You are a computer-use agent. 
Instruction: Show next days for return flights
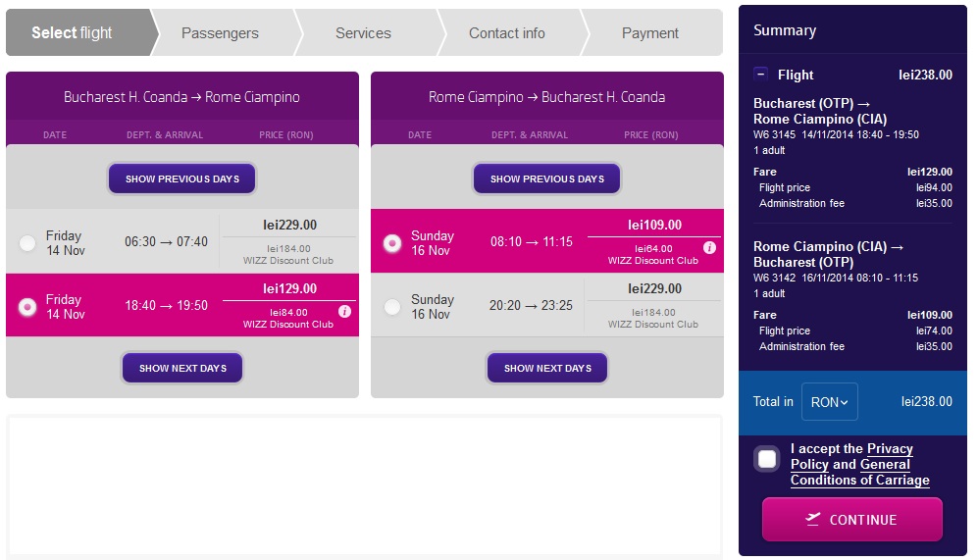pos(547,369)
